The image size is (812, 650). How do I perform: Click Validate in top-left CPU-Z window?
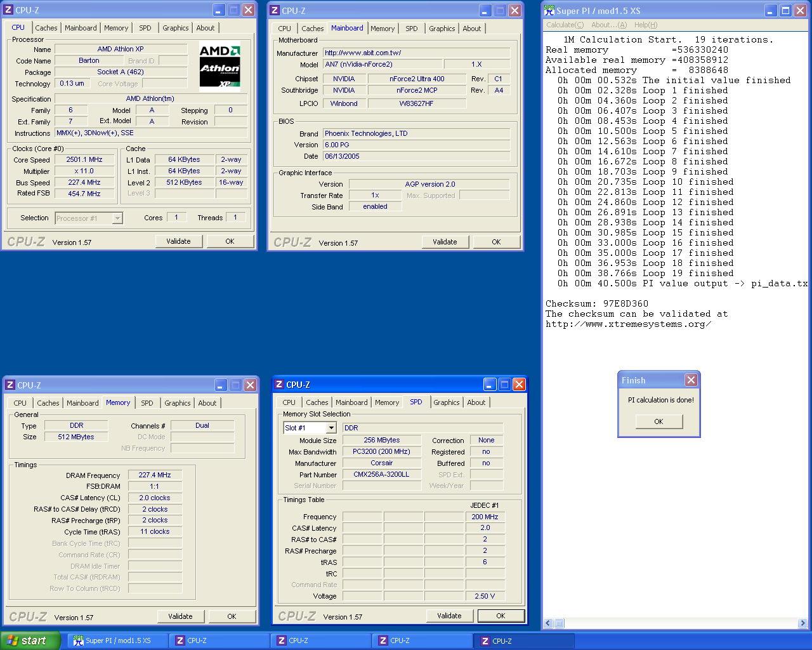pos(178,241)
